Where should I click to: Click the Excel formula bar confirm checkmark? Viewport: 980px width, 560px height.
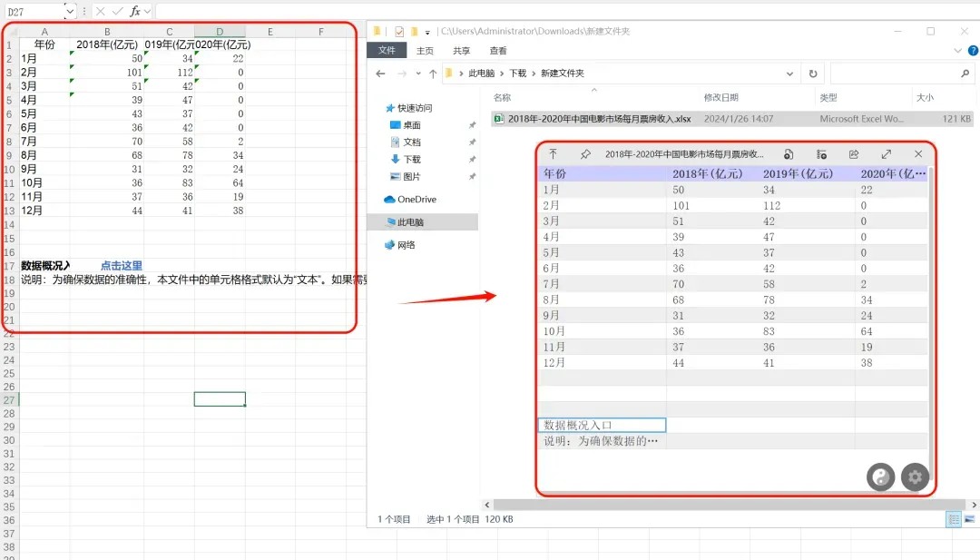(x=117, y=11)
